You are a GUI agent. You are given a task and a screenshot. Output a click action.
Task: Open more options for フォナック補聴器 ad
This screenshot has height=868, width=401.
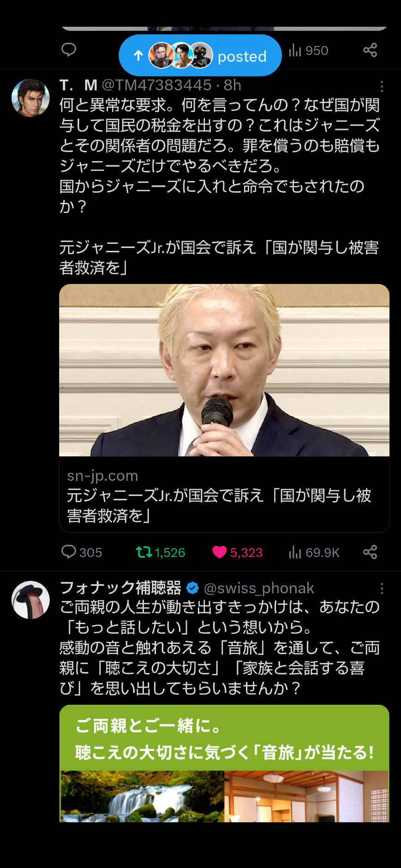coord(381,588)
